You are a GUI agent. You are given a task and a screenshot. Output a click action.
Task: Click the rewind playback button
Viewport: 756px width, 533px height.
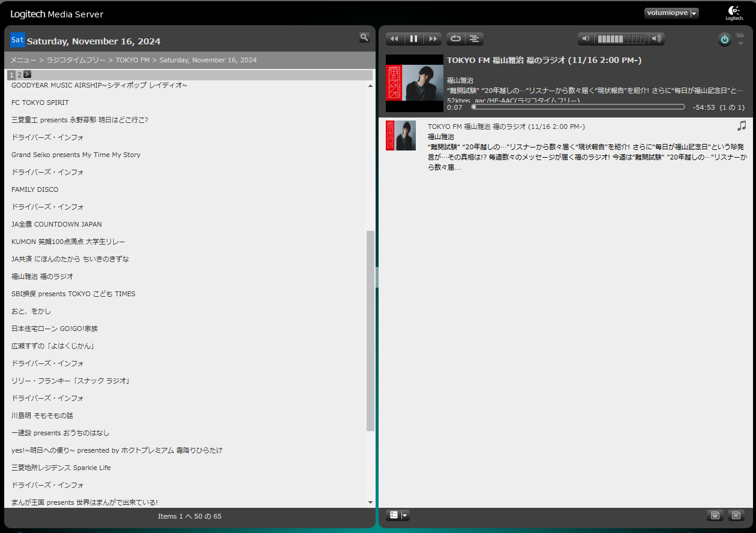click(x=394, y=39)
